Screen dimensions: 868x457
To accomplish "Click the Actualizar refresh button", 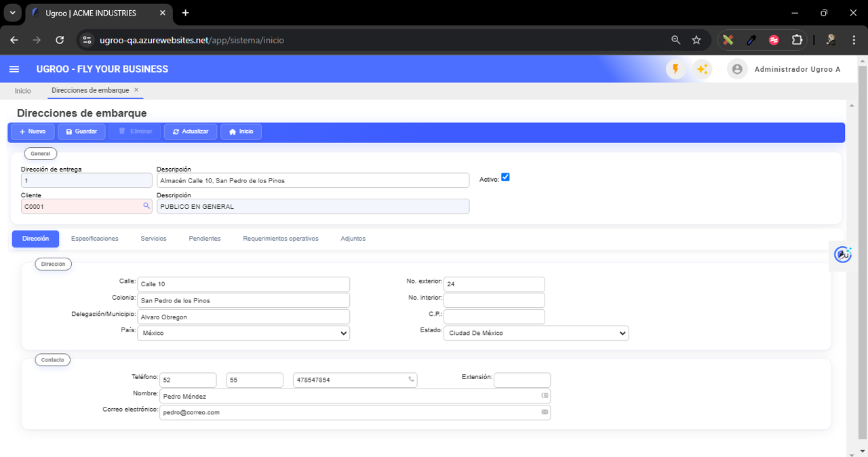I will (191, 132).
